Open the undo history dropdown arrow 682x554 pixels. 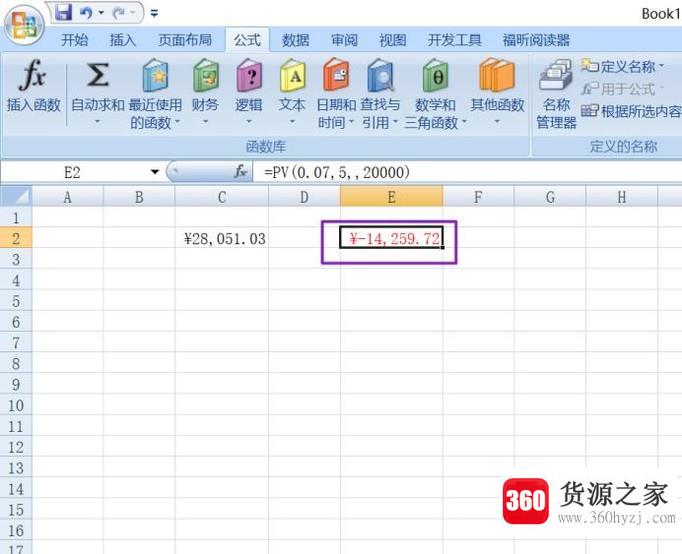[x=101, y=13]
